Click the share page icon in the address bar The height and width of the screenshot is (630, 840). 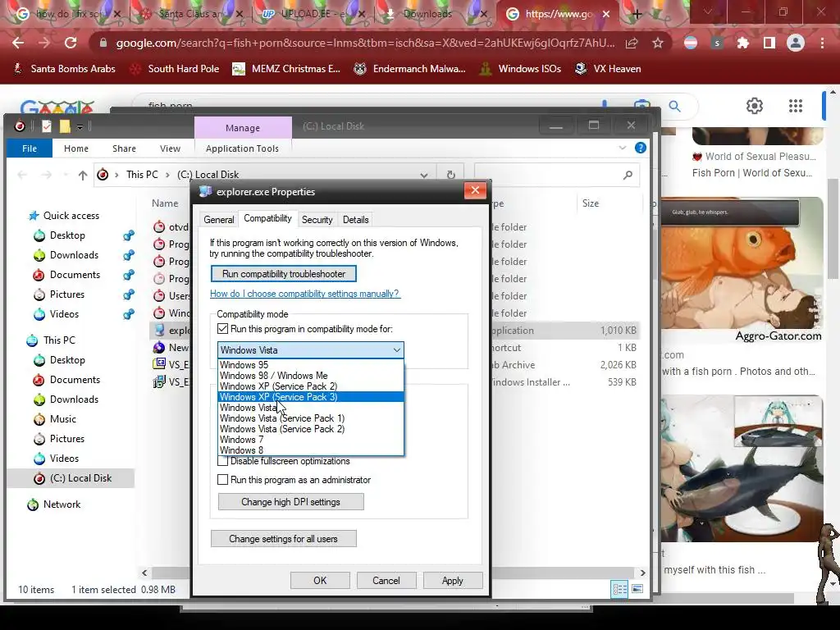click(x=632, y=43)
